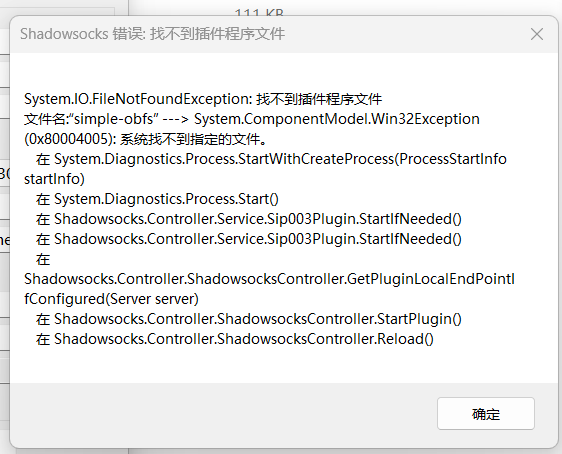The height and width of the screenshot is (454, 562).
Task: Click the ShadowsocksController.StartPlugin() line
Action: pos(248,319)
